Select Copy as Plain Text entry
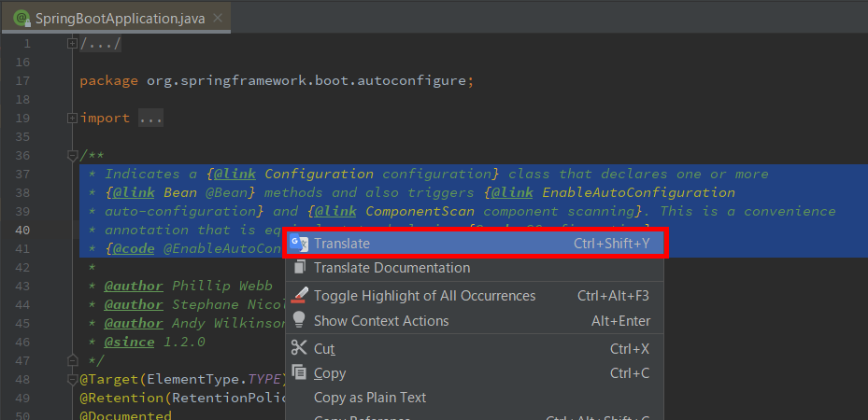Viewport: 868px width, 420px height. 475,398
